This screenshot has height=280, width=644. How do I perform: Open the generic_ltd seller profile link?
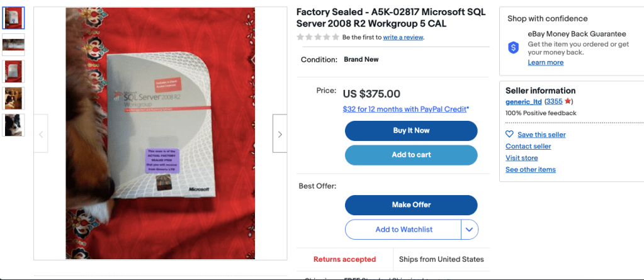pos(524,101)
